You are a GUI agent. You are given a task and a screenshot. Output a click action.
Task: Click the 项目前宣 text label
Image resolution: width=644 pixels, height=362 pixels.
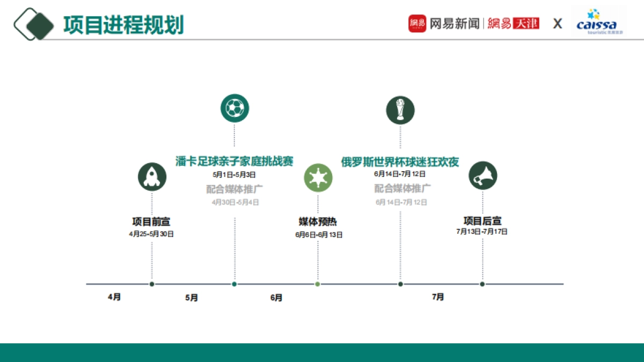click(x=152, y=220)
